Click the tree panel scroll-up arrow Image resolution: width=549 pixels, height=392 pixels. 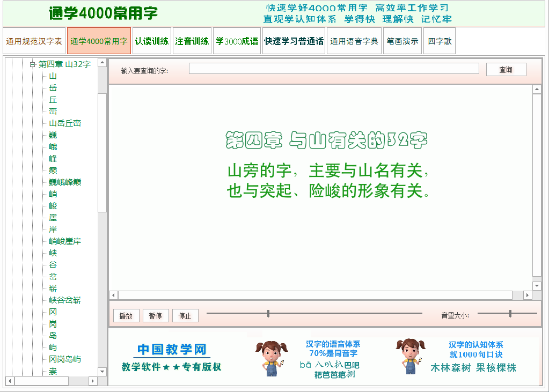(x=102, y=63)
